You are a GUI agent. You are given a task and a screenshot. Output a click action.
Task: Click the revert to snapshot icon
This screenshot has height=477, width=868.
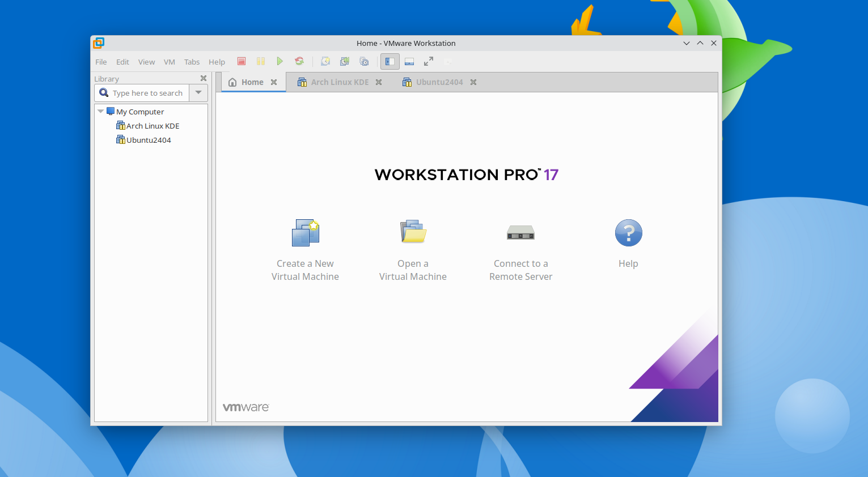(345, 61)
